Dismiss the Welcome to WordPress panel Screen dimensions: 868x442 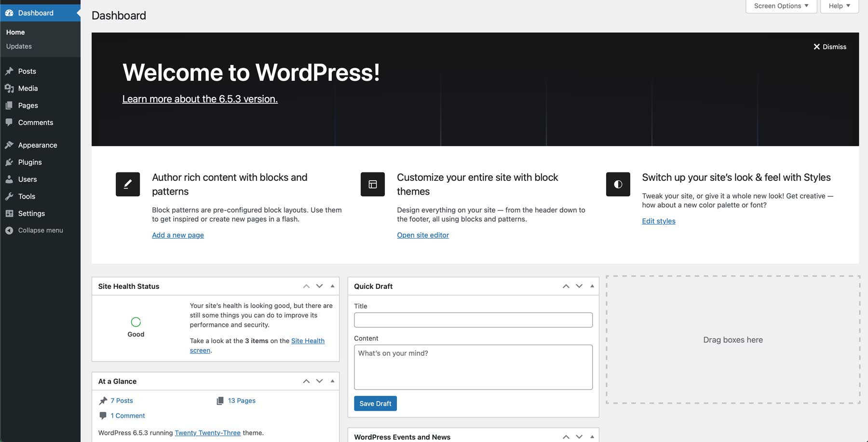(x=830, y=46)
